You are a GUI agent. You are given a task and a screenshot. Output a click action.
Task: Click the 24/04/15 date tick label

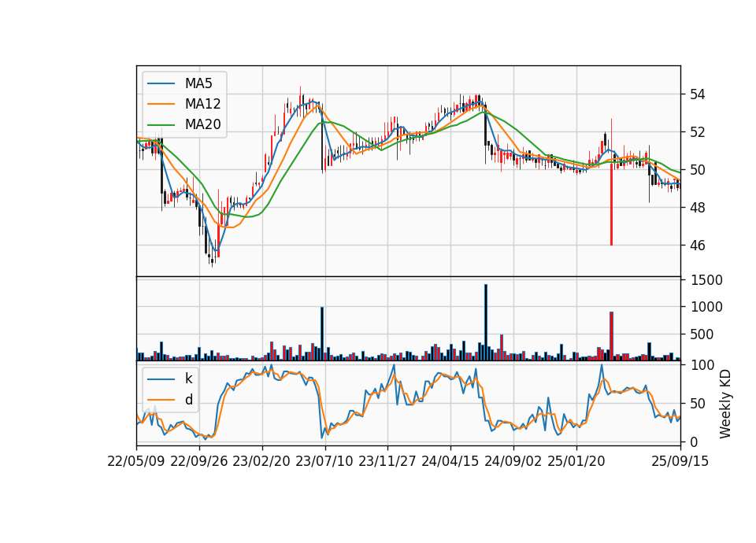450,461
